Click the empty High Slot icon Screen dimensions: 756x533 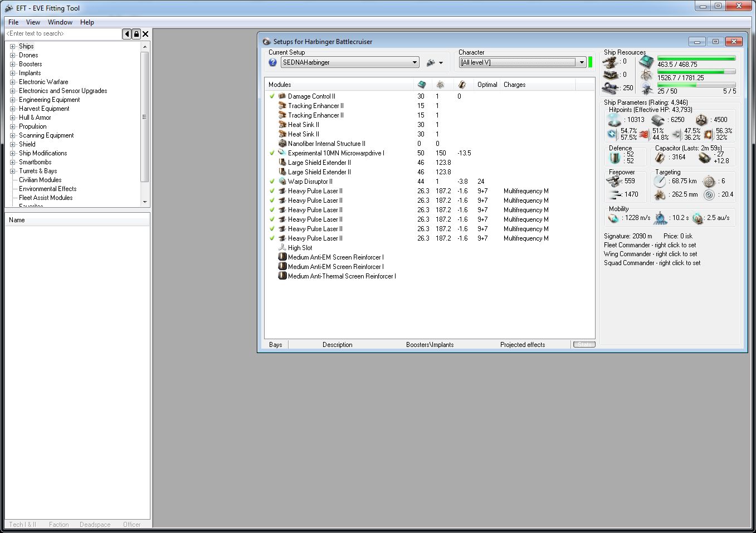[282, 248]
